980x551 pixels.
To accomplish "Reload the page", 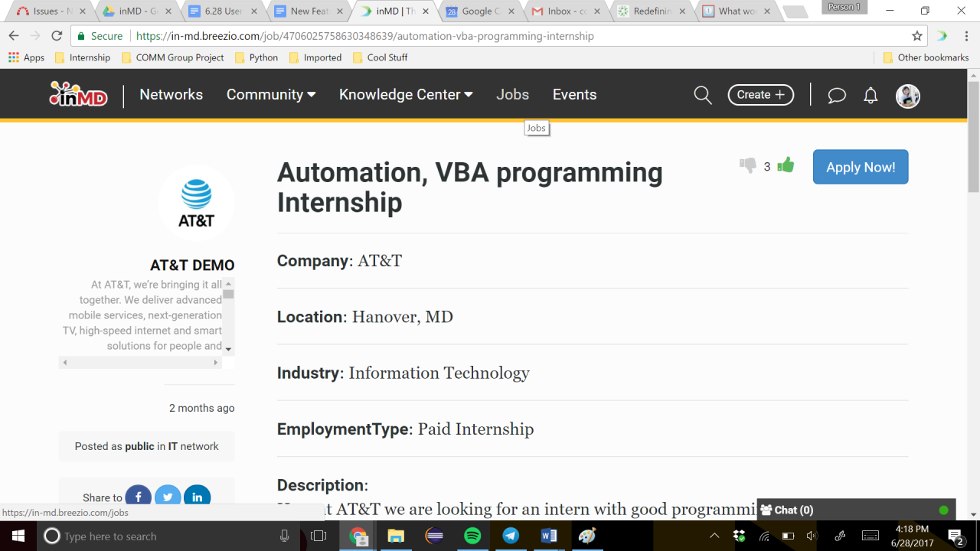I will point(57,36).
